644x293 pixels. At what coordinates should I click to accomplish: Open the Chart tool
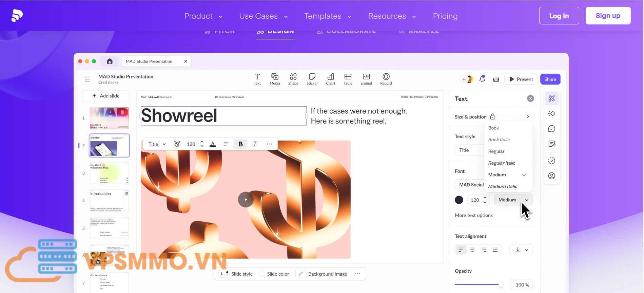(x=330, y=79)
